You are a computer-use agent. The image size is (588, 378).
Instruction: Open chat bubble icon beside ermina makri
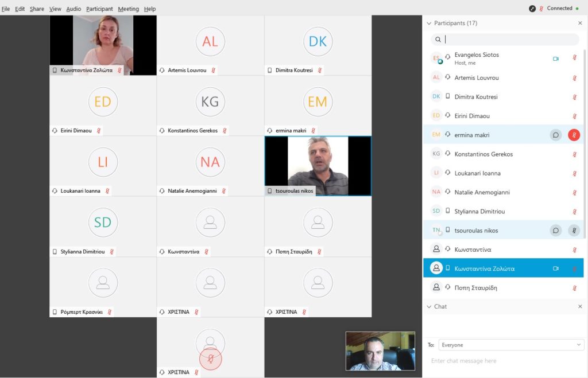click(x=556, y=135)
